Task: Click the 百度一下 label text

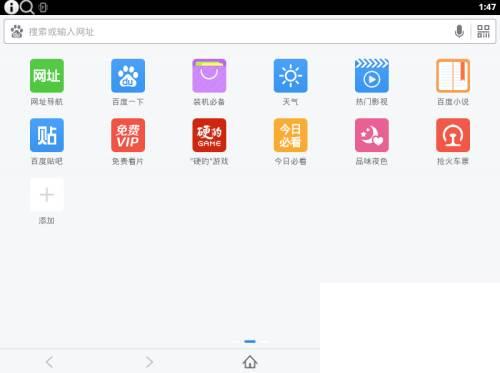Action: coord(128,102)
